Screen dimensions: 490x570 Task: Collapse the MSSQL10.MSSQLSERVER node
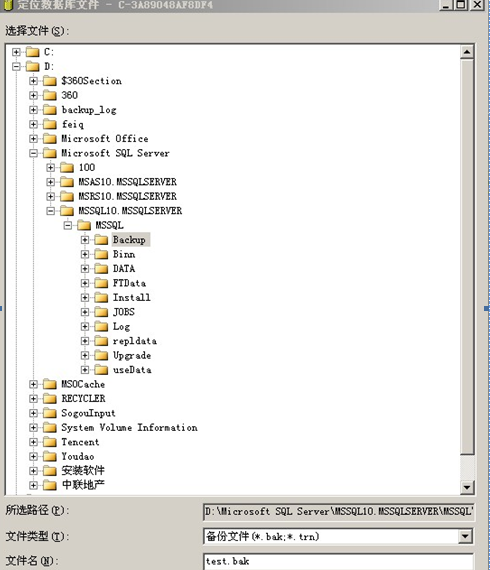51,211
